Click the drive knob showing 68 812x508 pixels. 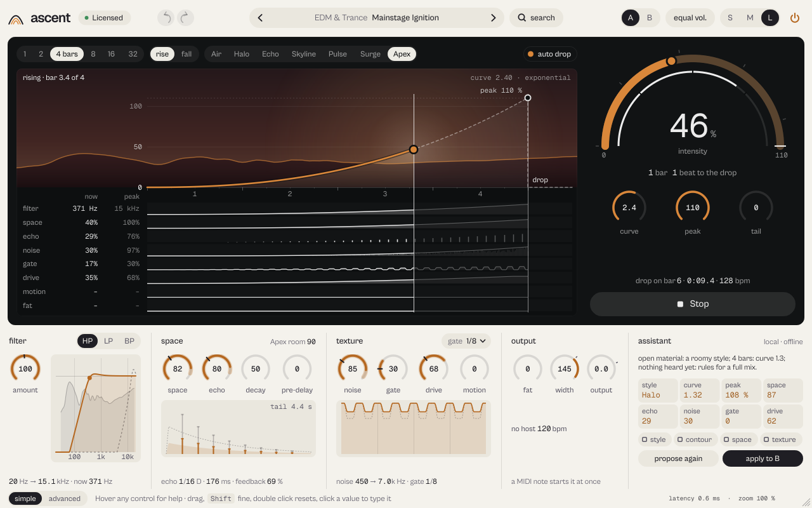coord(434,369)
